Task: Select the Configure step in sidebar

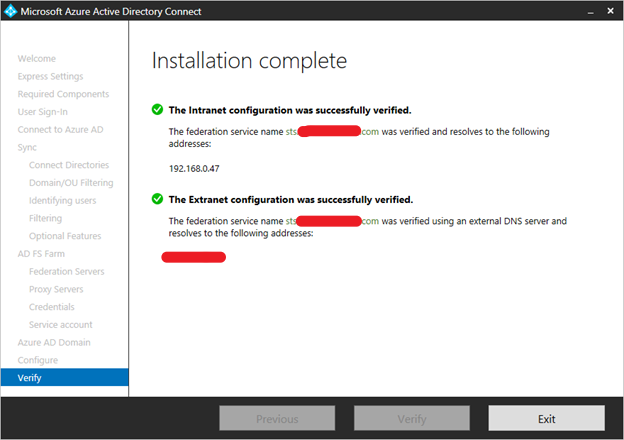Action: pyautogui.click(x=37, y=360)
